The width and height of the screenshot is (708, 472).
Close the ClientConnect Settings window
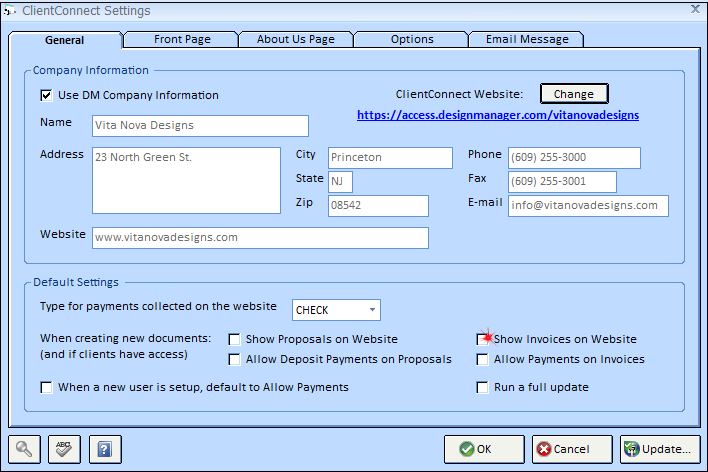[695, 9]
